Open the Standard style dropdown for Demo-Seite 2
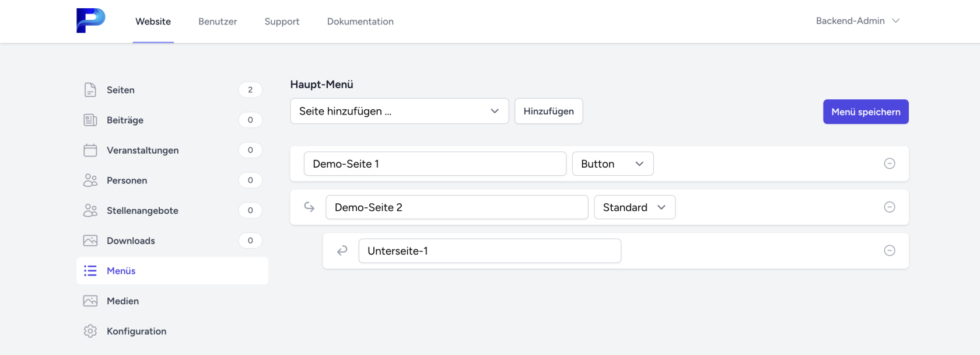 coord(634,207)
